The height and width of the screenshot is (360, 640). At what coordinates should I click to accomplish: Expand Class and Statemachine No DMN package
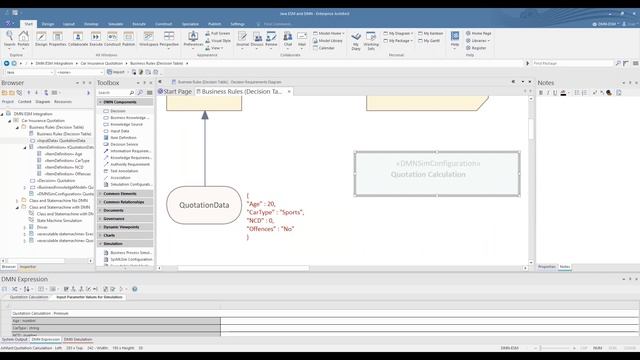point(17,200)
